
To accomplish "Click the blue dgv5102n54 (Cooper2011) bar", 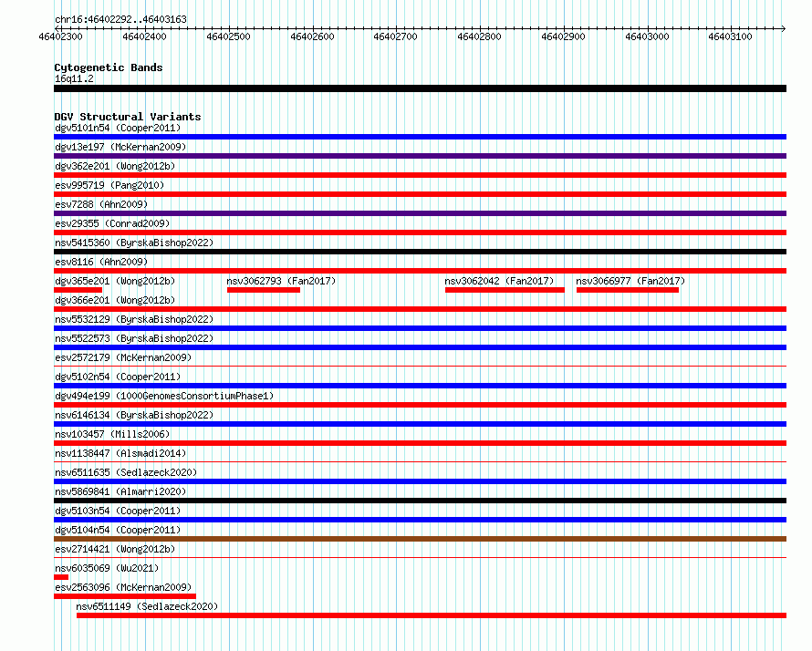I will (x=420, y=386).
